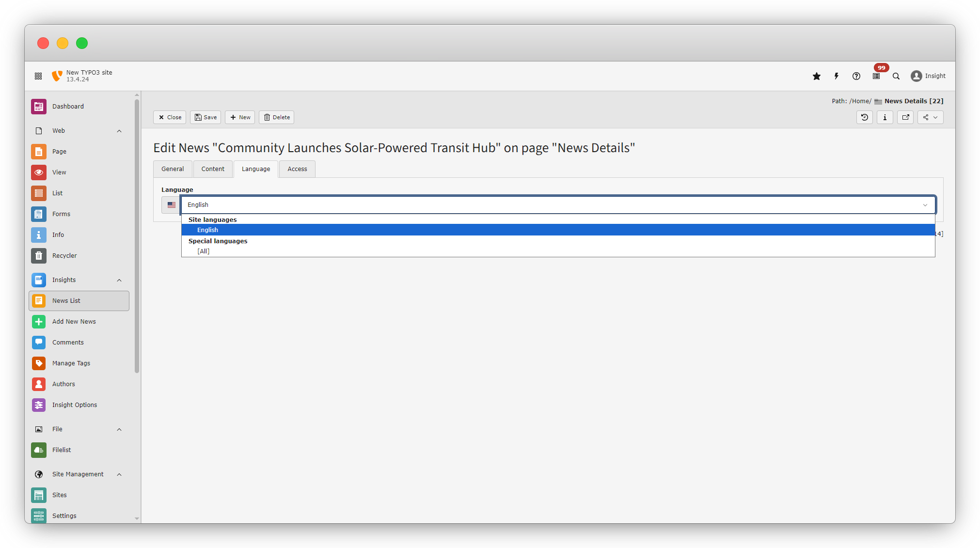Collapse the Insights module group

click(x=119, y=280)
